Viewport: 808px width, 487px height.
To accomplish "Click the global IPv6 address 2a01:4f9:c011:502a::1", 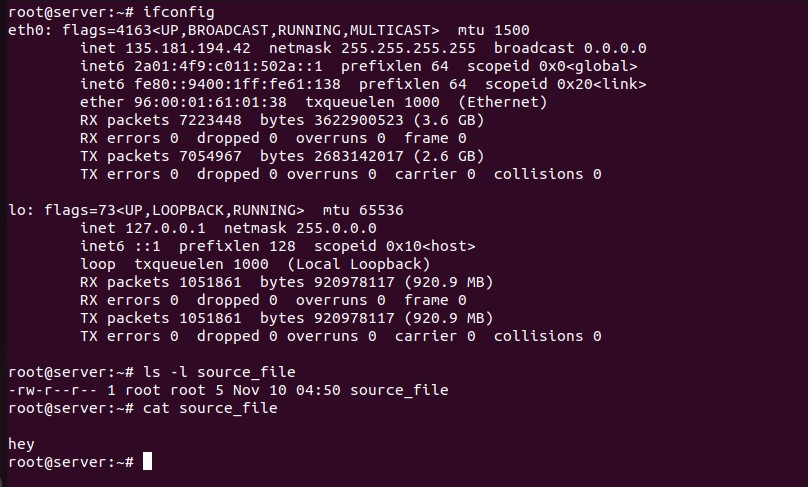I will tap(228, 66).
